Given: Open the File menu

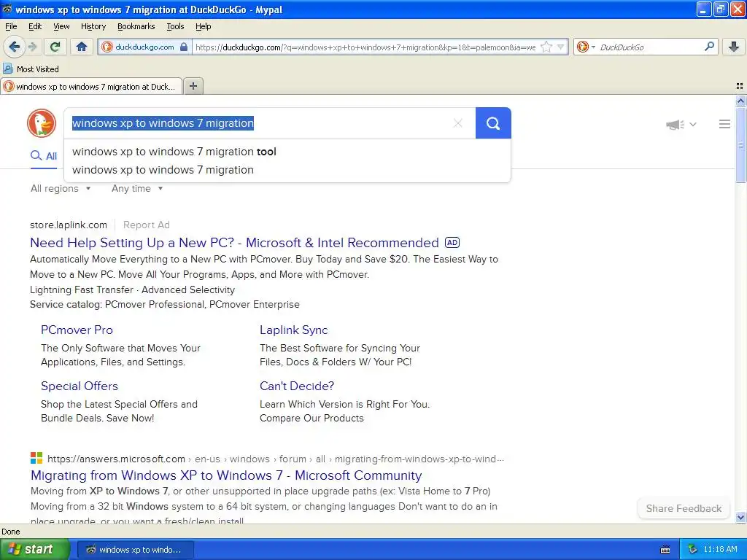Looking at the screenshot, I should click(x=11, y=26).
